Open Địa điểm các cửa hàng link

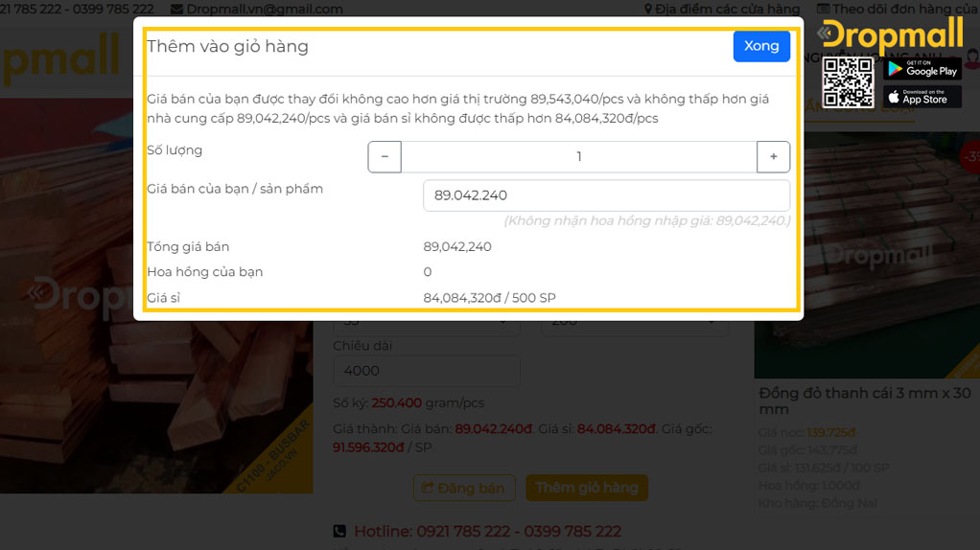728,10
